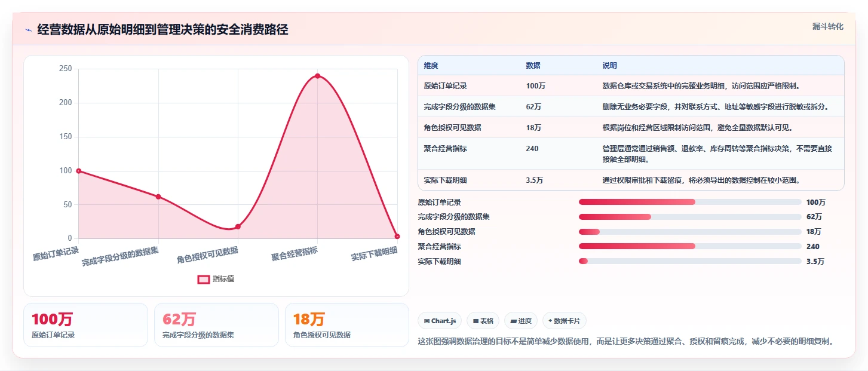This screenshot has width=868, height=371.
Task: Click the lightning icon beside the title
Action: tap(28, 30)
